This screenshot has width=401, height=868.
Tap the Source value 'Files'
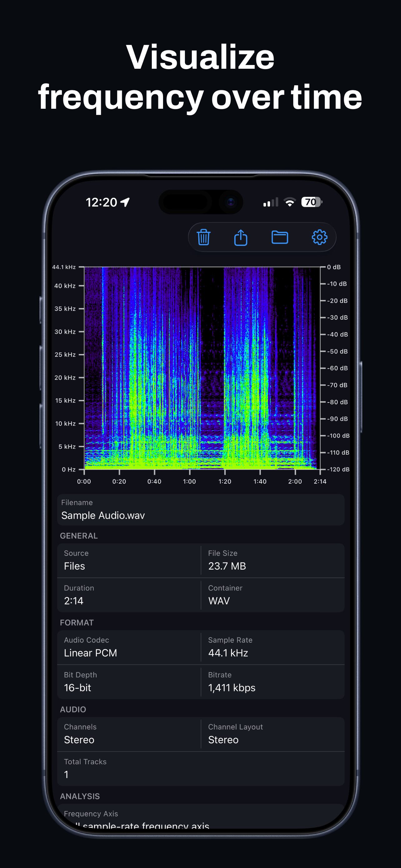tap(74, 566)
